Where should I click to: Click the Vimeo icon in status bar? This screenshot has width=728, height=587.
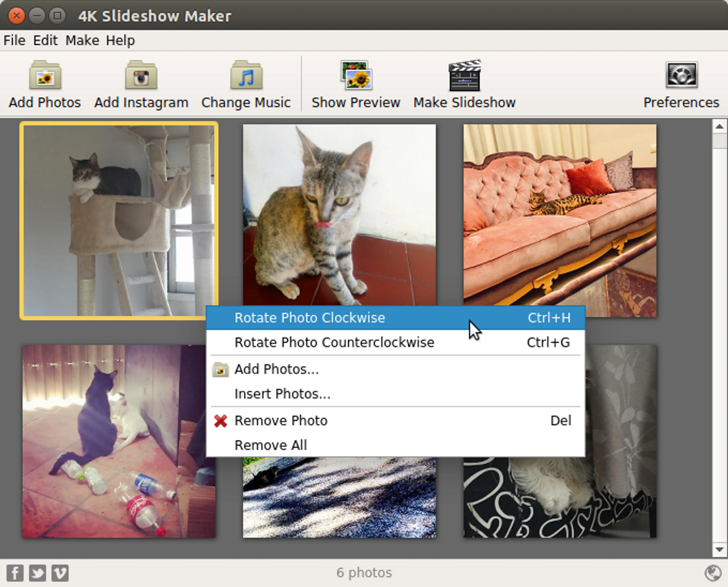(60, 573)
